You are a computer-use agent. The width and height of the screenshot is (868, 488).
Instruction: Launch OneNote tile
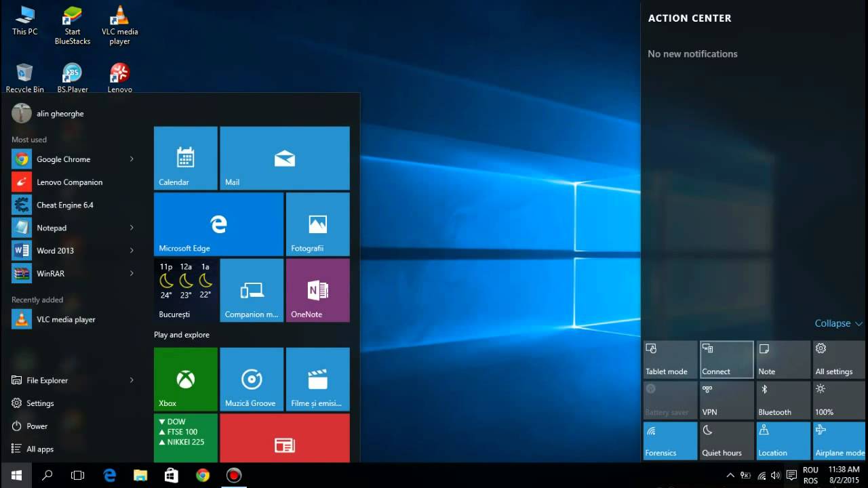[x=318, y=290]
